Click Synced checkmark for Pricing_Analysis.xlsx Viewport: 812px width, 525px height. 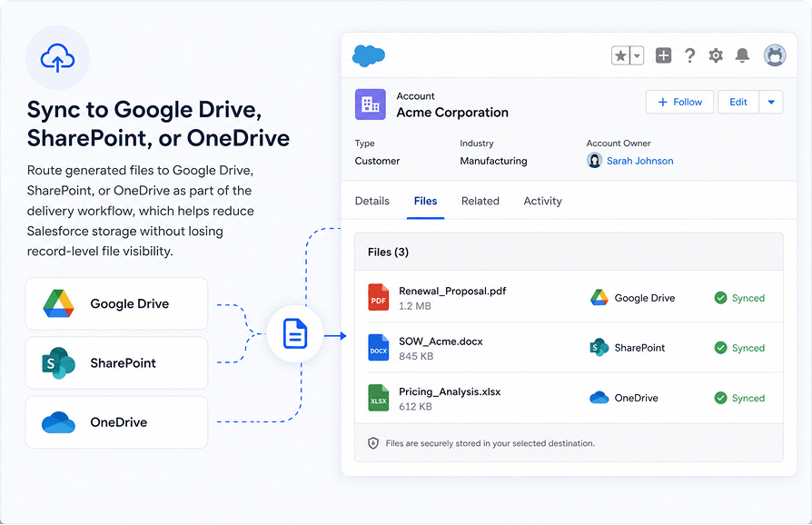[720, 398]
